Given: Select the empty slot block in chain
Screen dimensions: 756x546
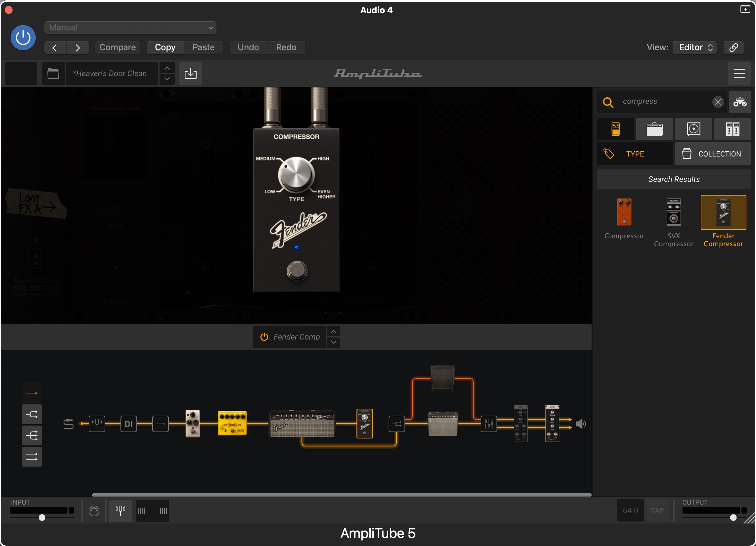Looking at the screenshot, I should click(160, 424).
